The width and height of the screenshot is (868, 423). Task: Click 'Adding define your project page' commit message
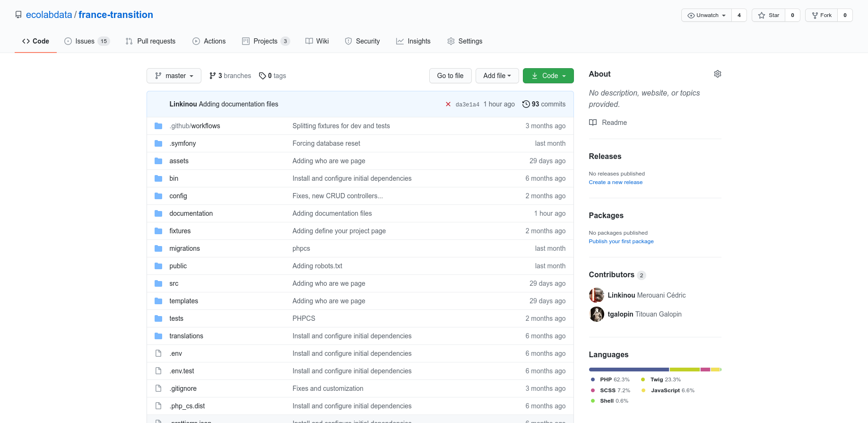click(339, 231)
